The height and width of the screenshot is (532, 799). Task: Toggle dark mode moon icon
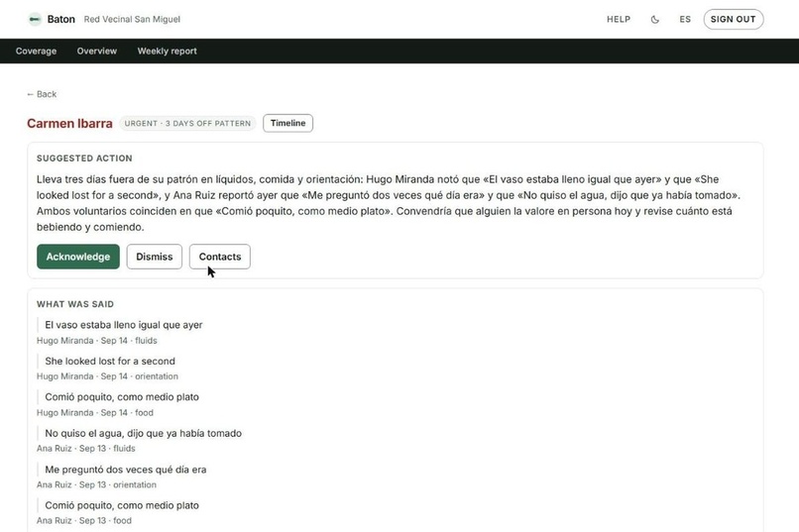(655, 20)
